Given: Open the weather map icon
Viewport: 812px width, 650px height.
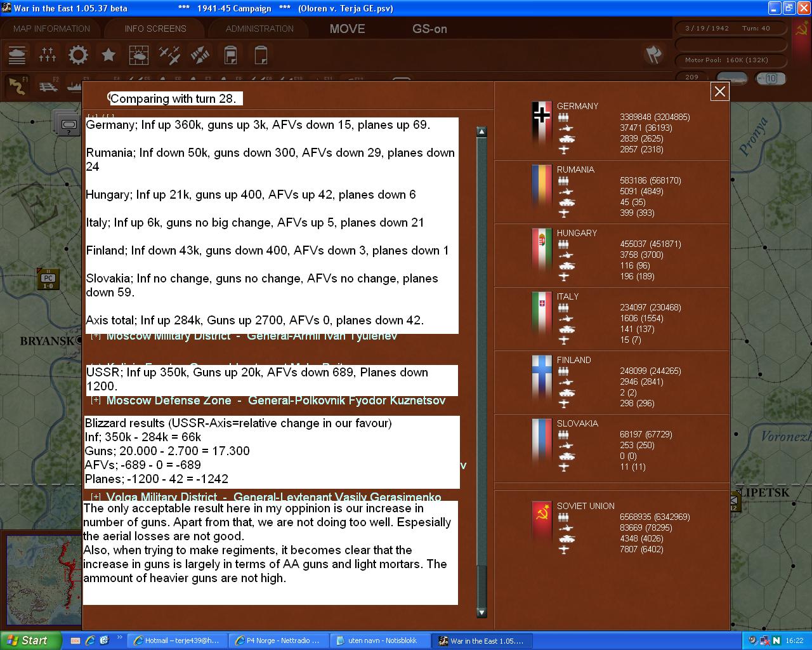Looking at the screenshot, I should [139, 55].
